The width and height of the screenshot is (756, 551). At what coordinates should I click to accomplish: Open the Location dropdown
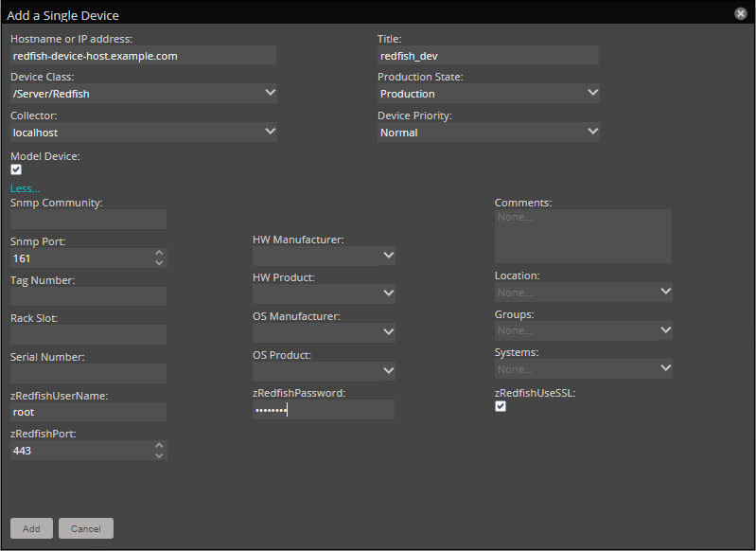665,292
